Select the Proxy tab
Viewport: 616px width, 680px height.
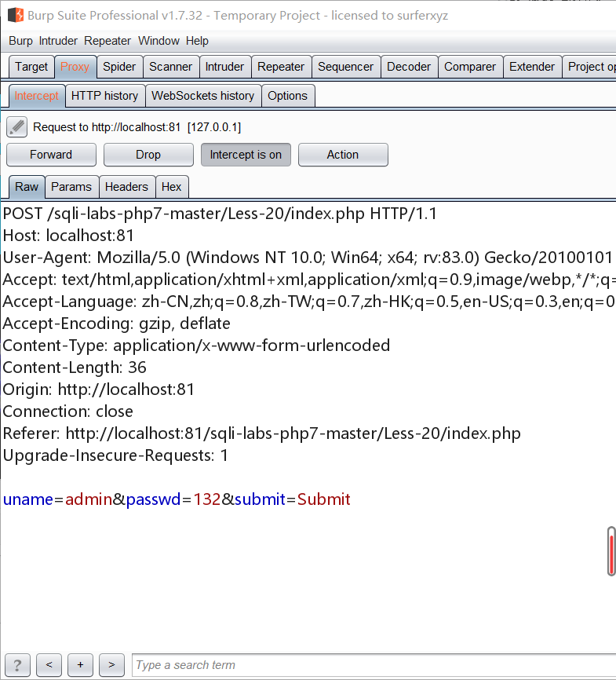[x=75, y=67]
